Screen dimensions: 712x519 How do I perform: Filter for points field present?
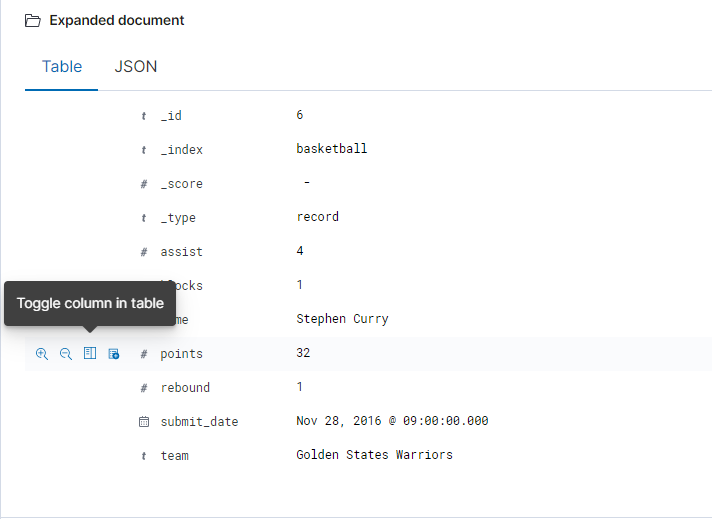(x=114, y=354)
